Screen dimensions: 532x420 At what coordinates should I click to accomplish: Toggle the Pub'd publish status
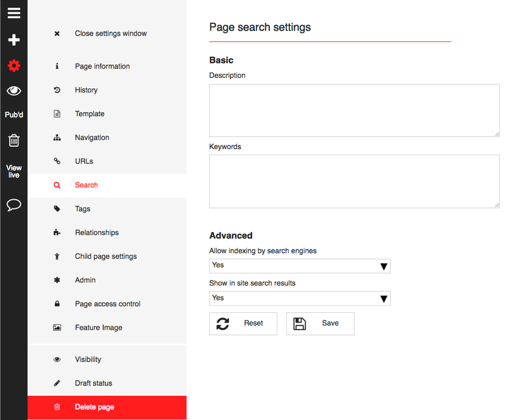tap(14, 115)
